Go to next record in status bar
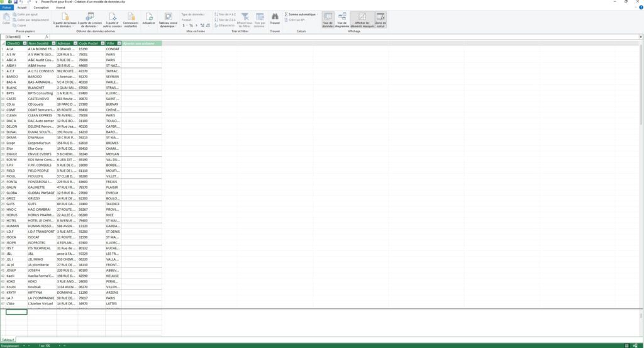 pyautogui.click(x=60, y=345)
